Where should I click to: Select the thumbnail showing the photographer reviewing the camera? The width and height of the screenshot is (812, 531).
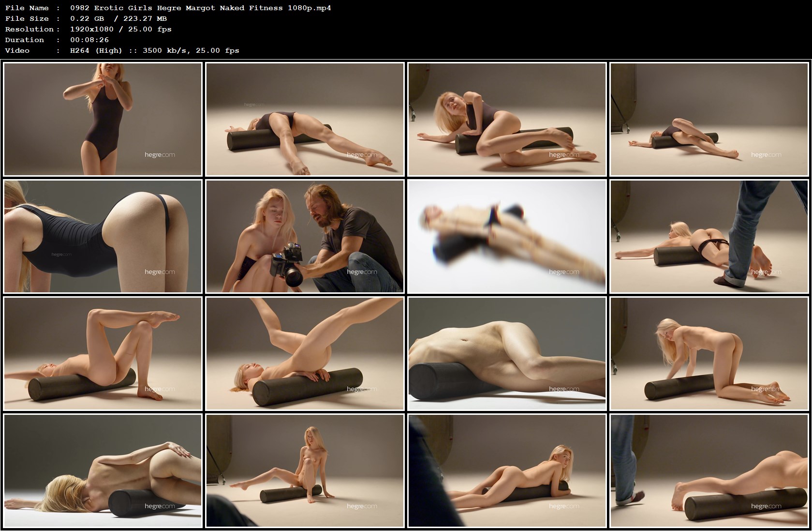click(305, 237)
